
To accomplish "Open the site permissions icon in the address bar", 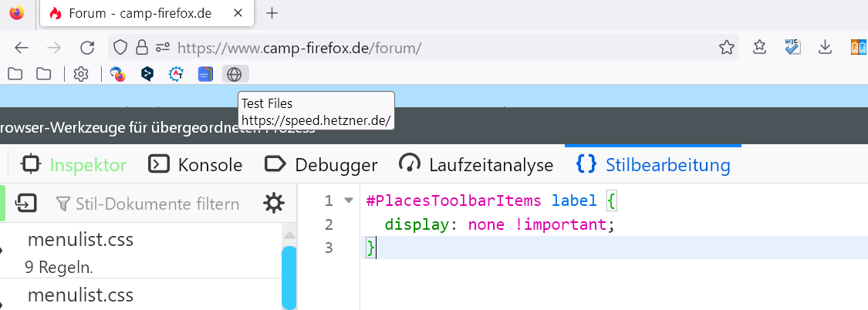I will [162, 48].
